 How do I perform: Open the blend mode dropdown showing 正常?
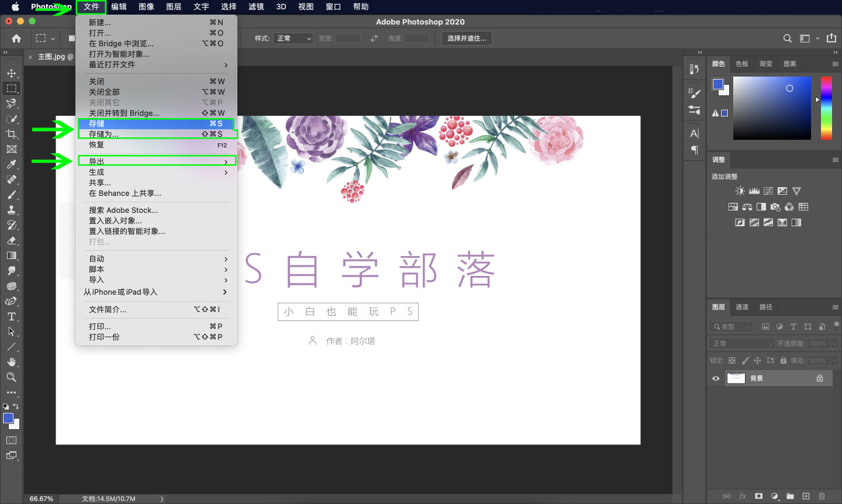tap(741, 343)
